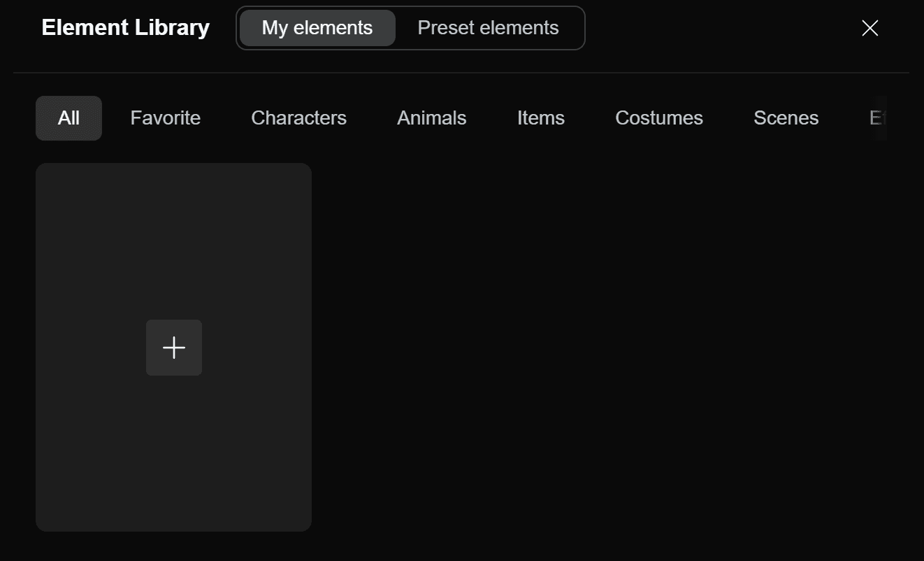Show the Animals category
Screen dimensions: 924x561
(431, 118)
